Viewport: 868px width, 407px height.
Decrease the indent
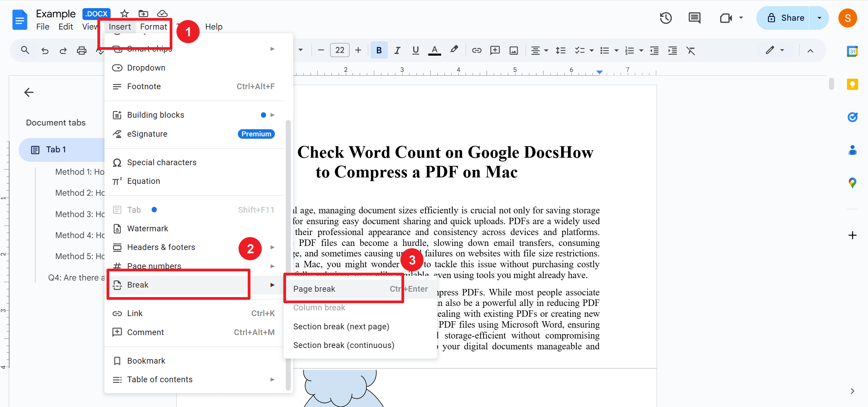[x=654, y=51]
